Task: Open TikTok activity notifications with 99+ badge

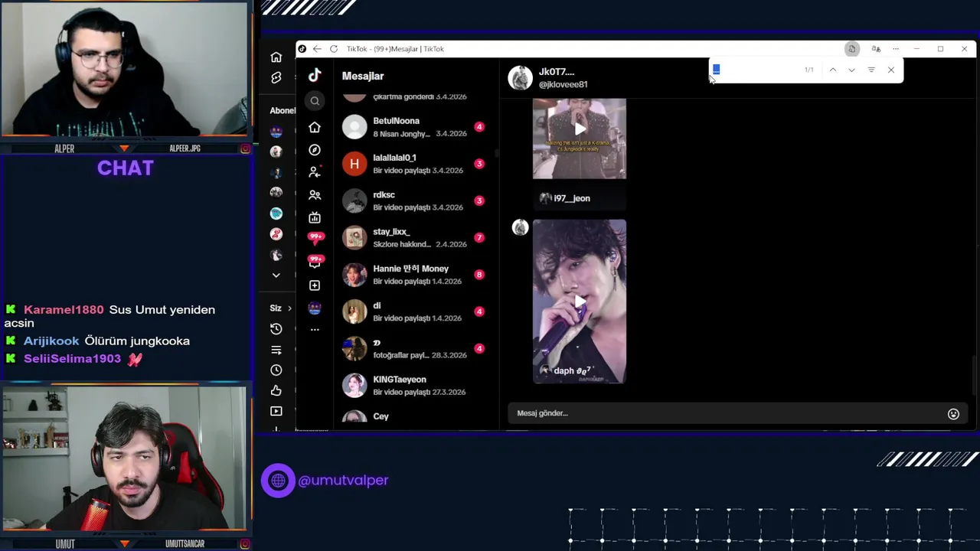Action: pyautogui.click(x=315, y=239)
